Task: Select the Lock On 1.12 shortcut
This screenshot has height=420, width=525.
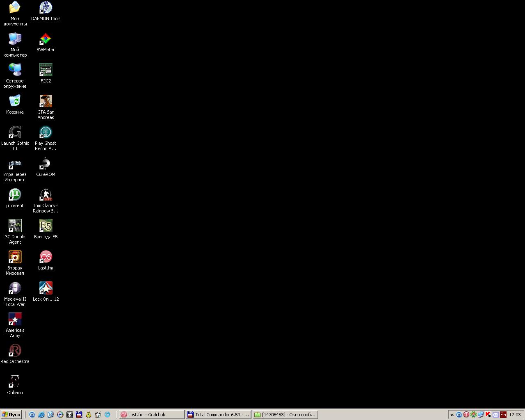Action: coord(46,288)
